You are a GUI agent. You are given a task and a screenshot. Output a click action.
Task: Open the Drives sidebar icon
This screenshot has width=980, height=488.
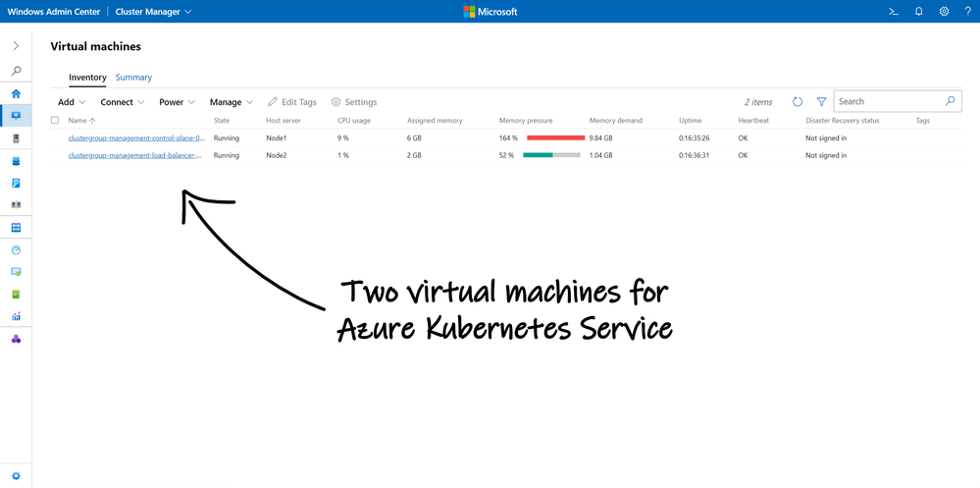coord(17,184)
